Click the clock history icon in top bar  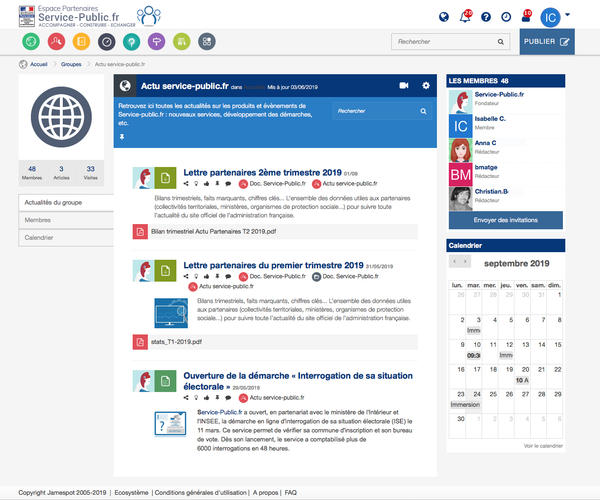(506, 17)
